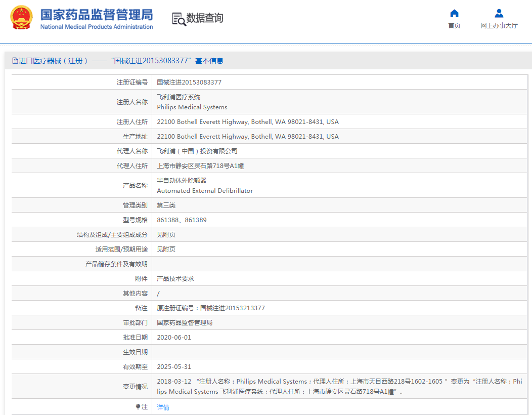Screen dimensions: 532x415
Task: Click the document icon before 进口医疗器械
Action: [15, 61]
